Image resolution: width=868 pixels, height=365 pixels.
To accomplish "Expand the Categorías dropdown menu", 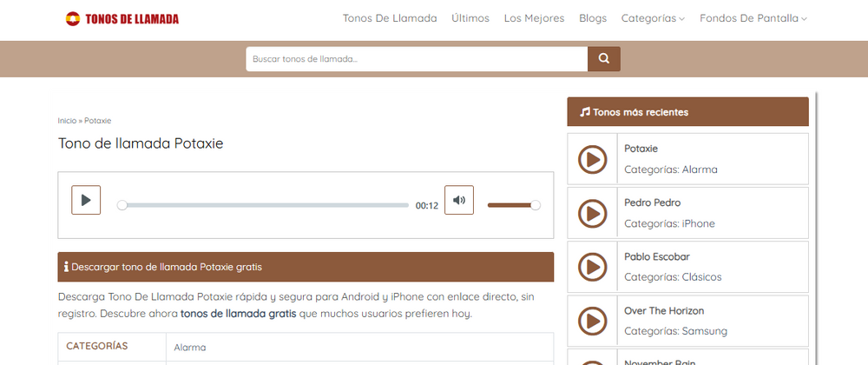I will pos(653,18).
